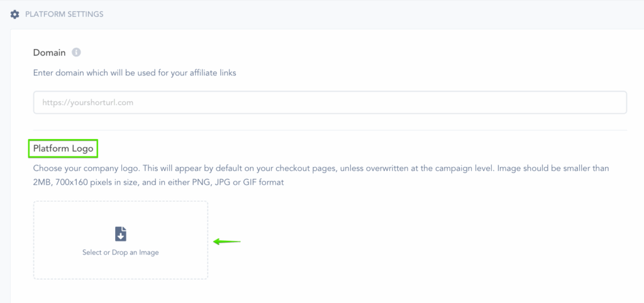Click the Platform Settings gear icon
The width and height of the screenshot is (644, 303).
click(x=15, y=14)
